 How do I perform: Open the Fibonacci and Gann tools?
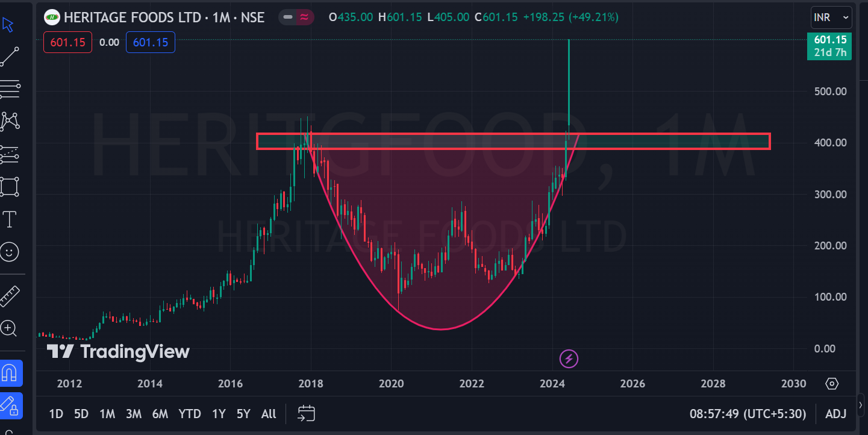click(10, 90)
